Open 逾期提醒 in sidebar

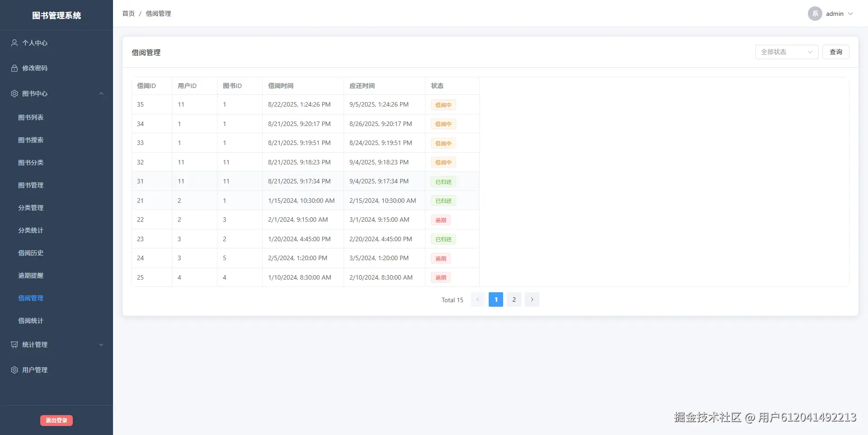57,276
